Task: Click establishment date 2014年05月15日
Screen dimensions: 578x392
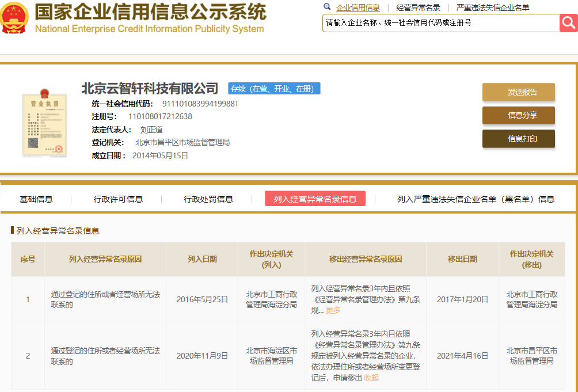Action: 161,156
